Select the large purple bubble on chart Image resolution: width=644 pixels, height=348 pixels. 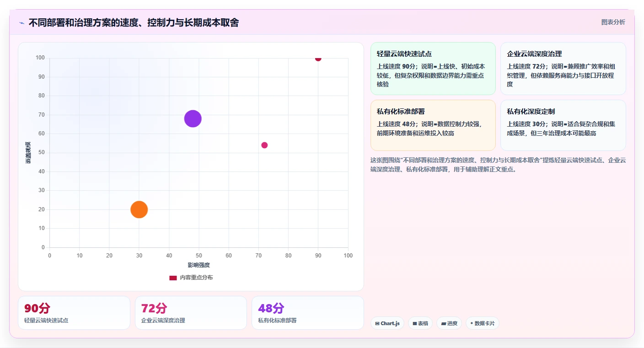pyautogui.click(x=193, y=119)
